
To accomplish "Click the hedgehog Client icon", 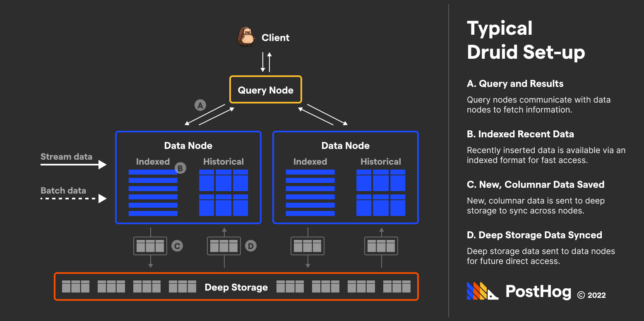I will [x=246, y=36].
